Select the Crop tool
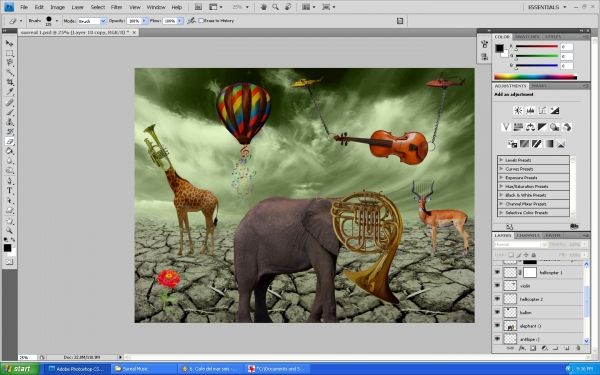The height and width of the screenshot is (375, 600). point(9,82)
